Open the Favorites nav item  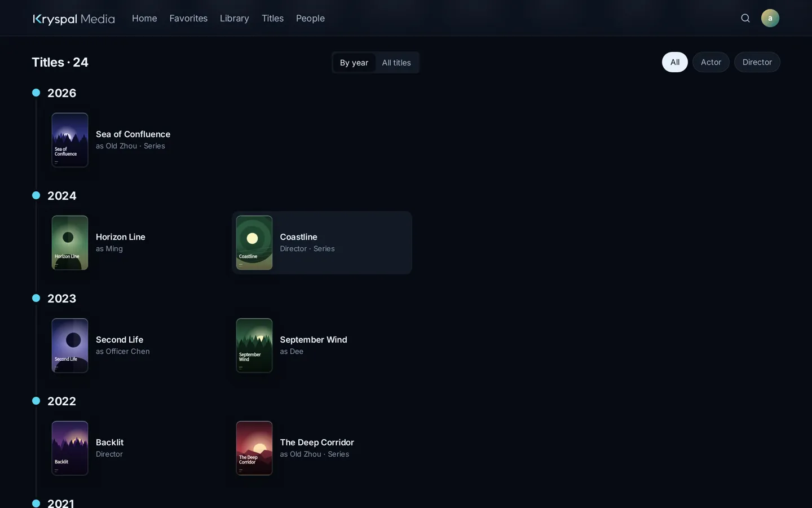click(188, 18)
